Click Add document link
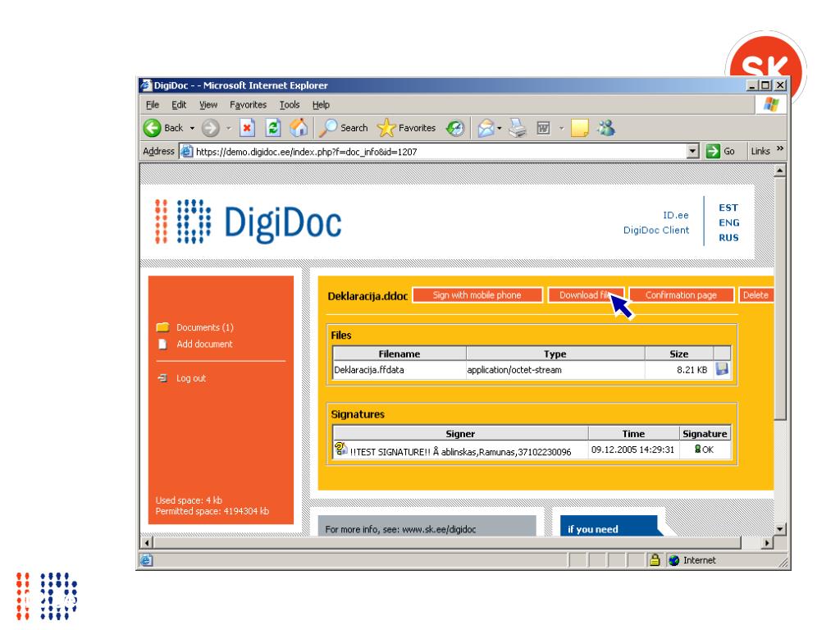Viewport: 840px width, 630px height. (204, 344)
